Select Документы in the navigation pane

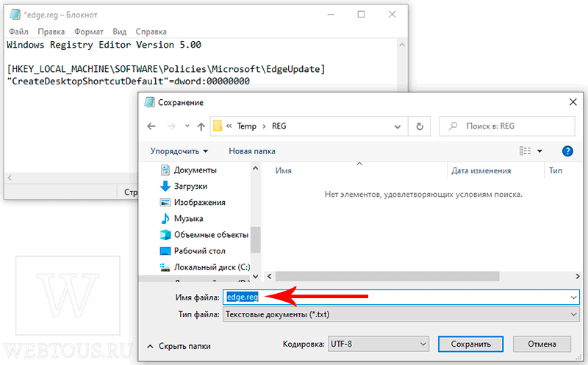pos(196,170)
